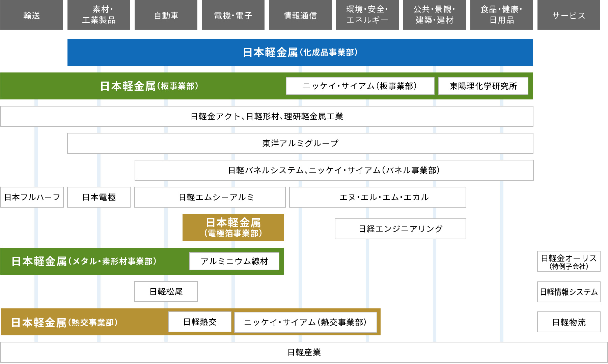Click the 日軽物流 box
Screen dimensions: 608x364
[x=569, y=322]
